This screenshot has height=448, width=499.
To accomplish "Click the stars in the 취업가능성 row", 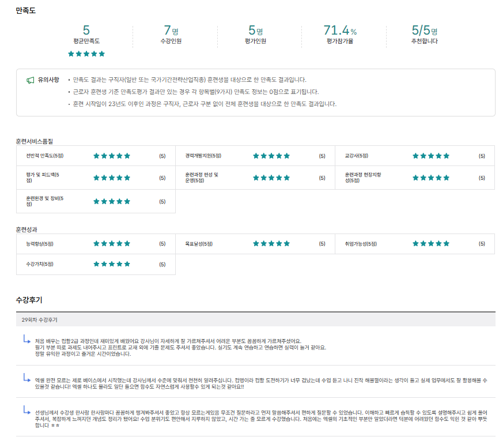I will click(431, 243).
